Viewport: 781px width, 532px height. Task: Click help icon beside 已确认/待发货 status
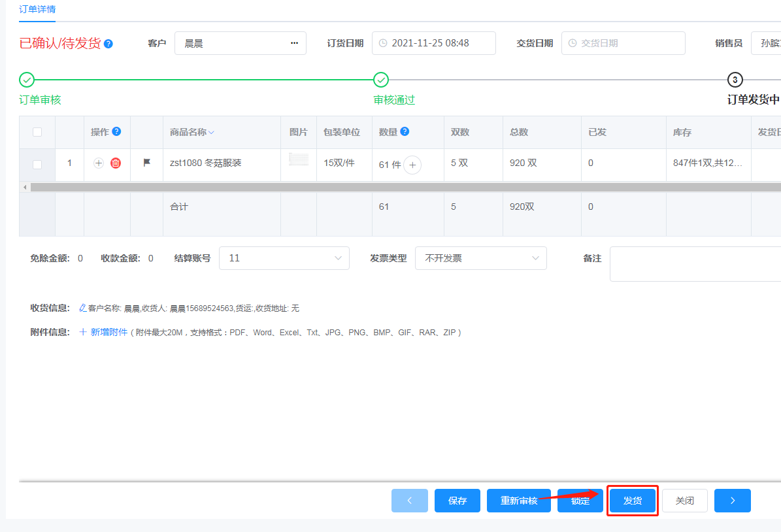[108, 44]
